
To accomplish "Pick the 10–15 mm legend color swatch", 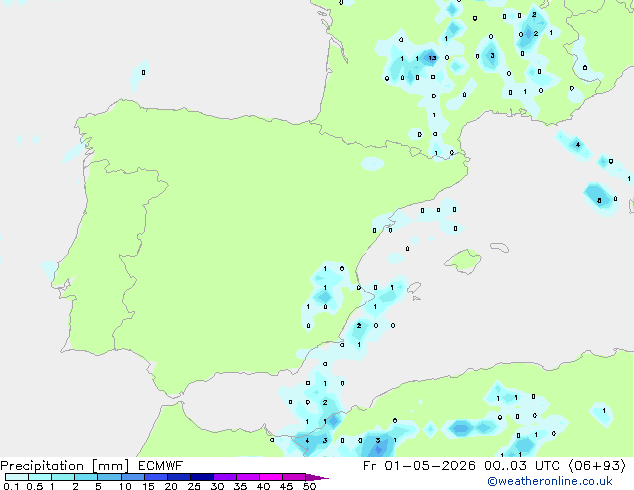I will [133, 477].
